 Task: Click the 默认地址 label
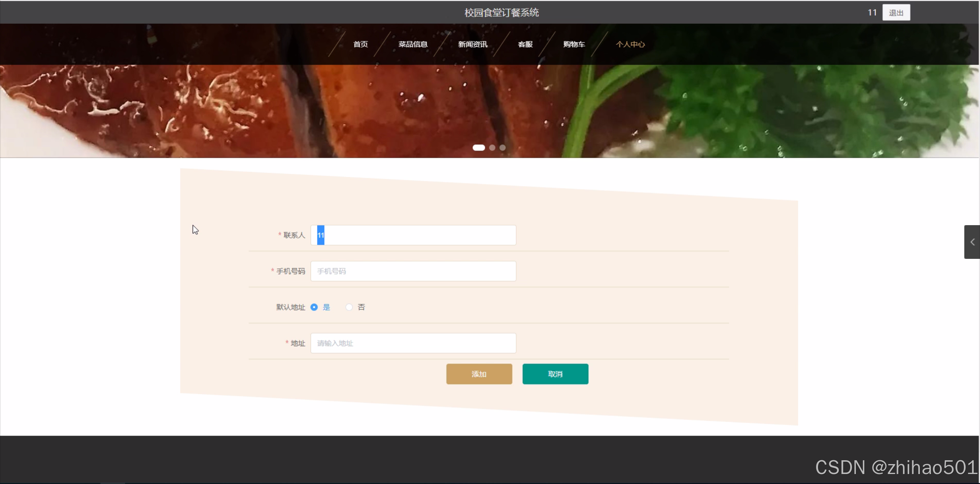(291, 307)
